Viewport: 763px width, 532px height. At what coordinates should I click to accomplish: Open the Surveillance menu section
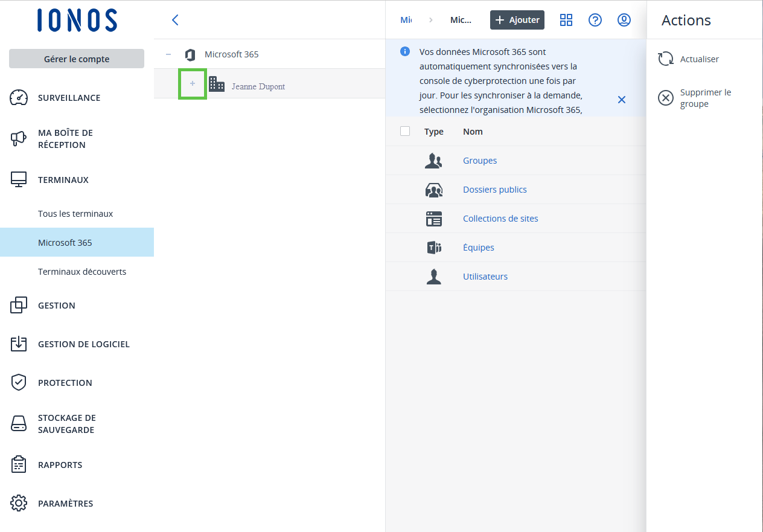coord(69,98)
